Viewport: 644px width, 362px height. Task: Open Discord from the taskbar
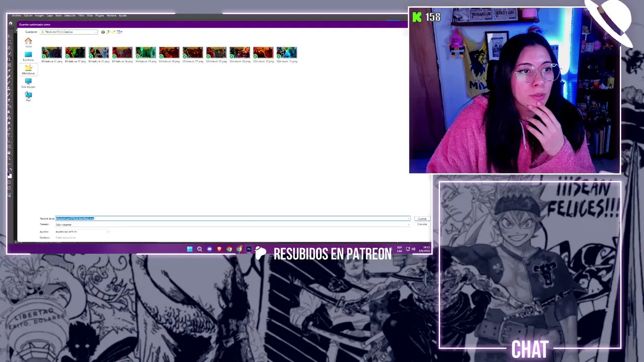tap(209, 249)
